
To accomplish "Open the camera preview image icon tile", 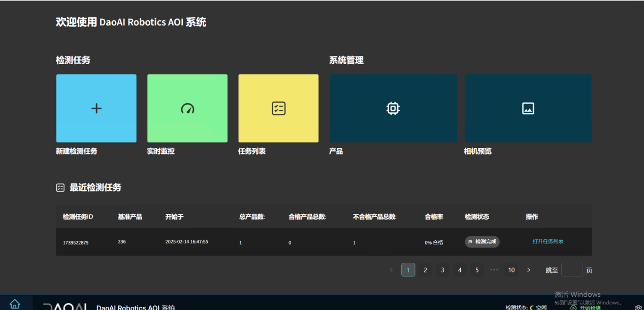I will [x=528, y=108].
